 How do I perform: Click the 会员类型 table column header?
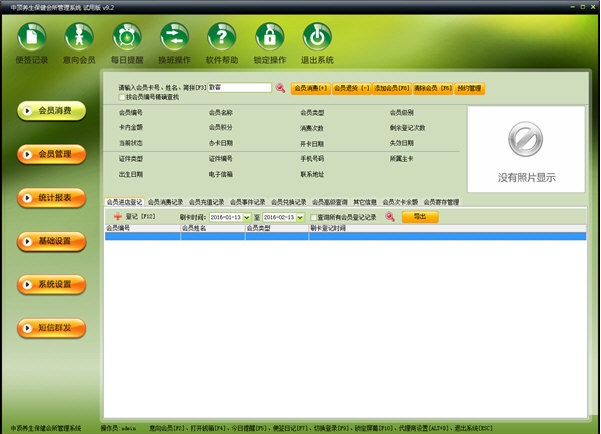pos(277,228)
